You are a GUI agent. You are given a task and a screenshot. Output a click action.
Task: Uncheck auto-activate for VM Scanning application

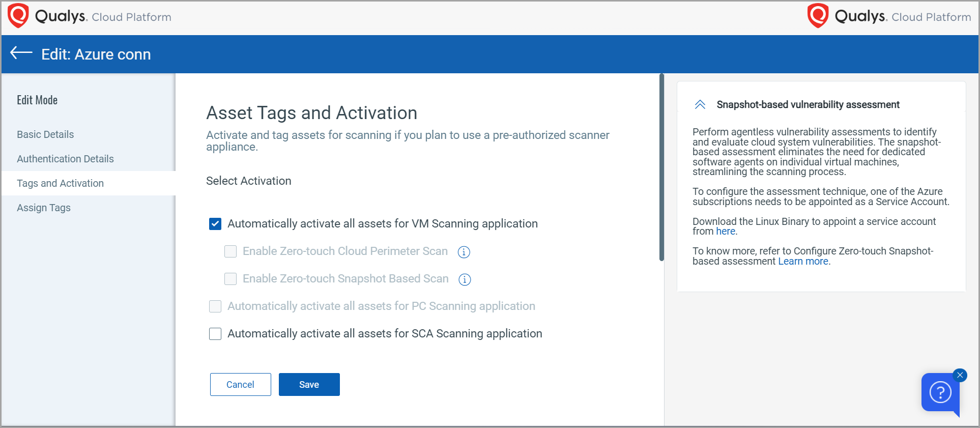[x=215, y=224]
